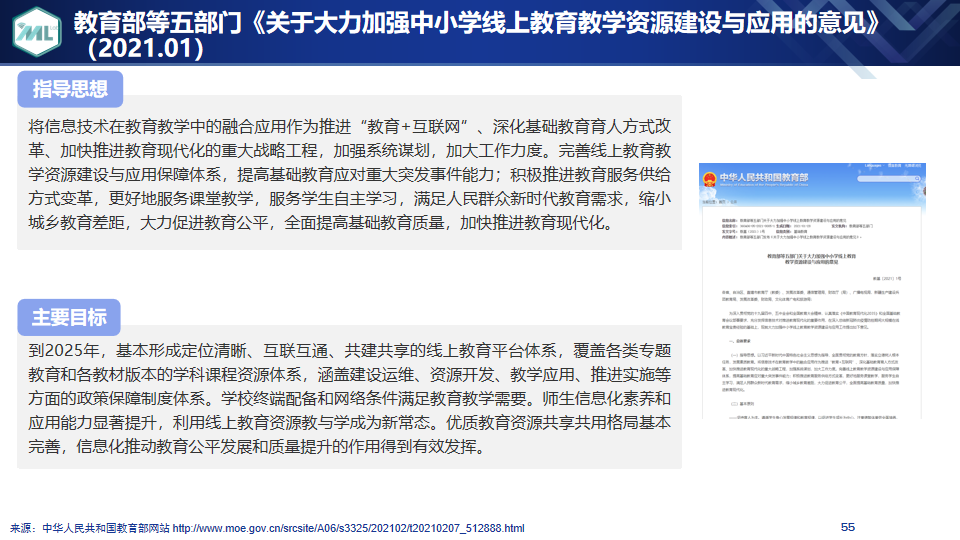Image resolution: width=960 pixels, height=540 pixels.
Task: Click the slide title about 线上教育教学资源
Action: coord(480,21)
